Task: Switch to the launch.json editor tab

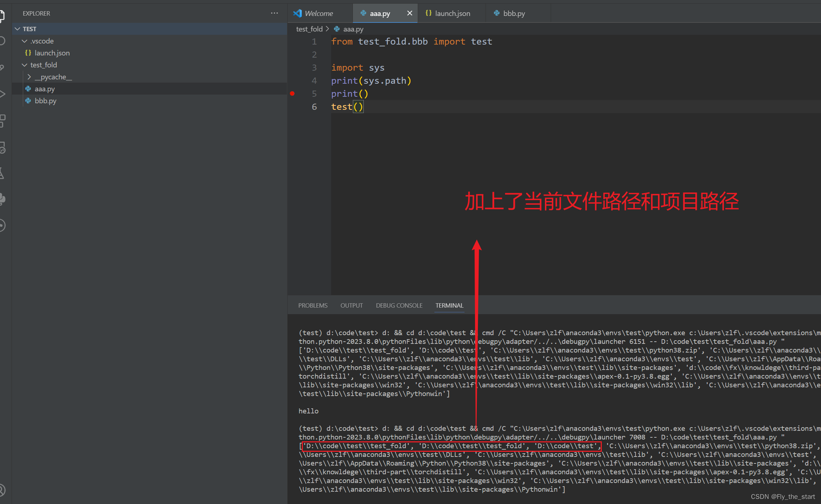Action: (452, 13)
